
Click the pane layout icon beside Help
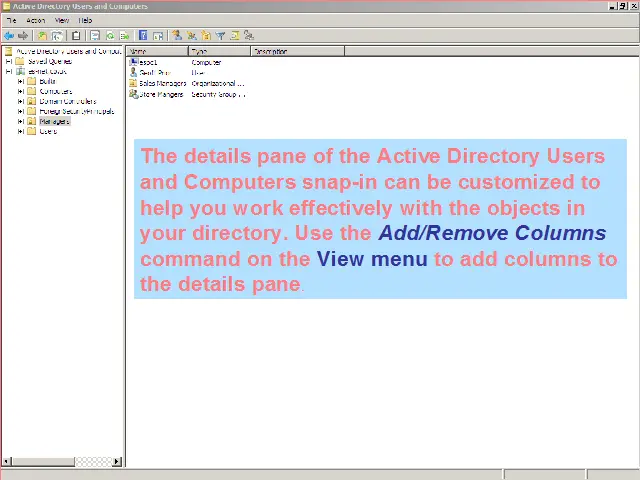(158, 36)
